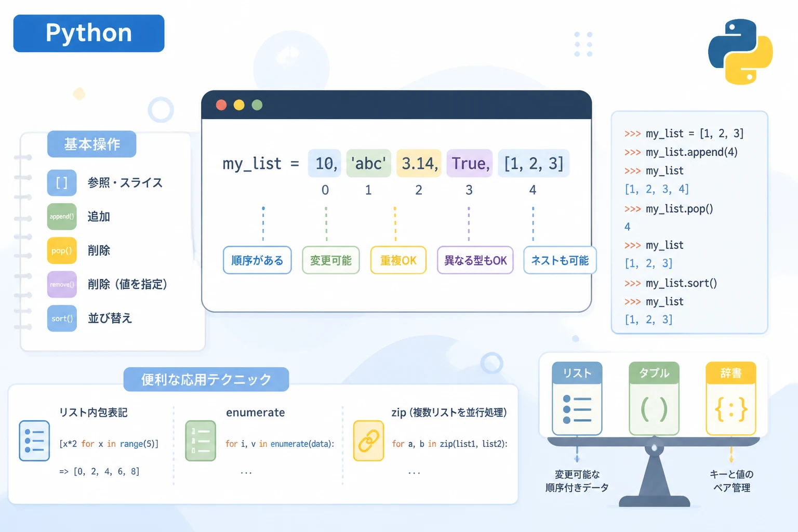Click the 並び替え label
The width and height of the screenshot is (798, 532).
(x=110, y=318)
